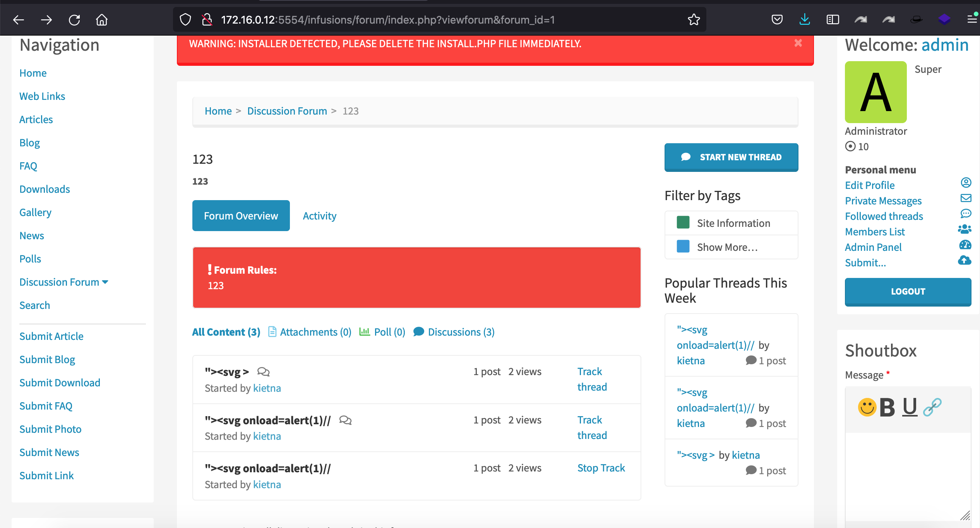Log out using the LOGOUT button
The width and height of the screenshot is (980, 528).
tap(908, 291)
